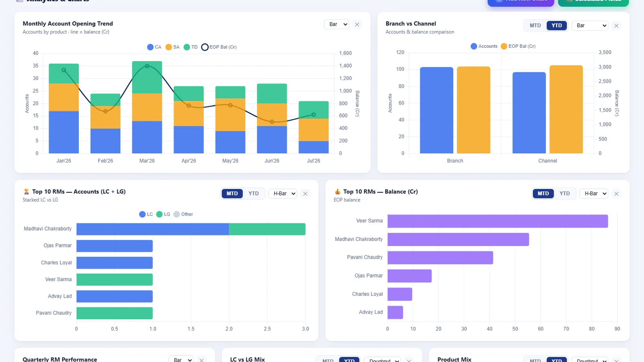Click Advay Lad label in Balance chart

point(371,312)
